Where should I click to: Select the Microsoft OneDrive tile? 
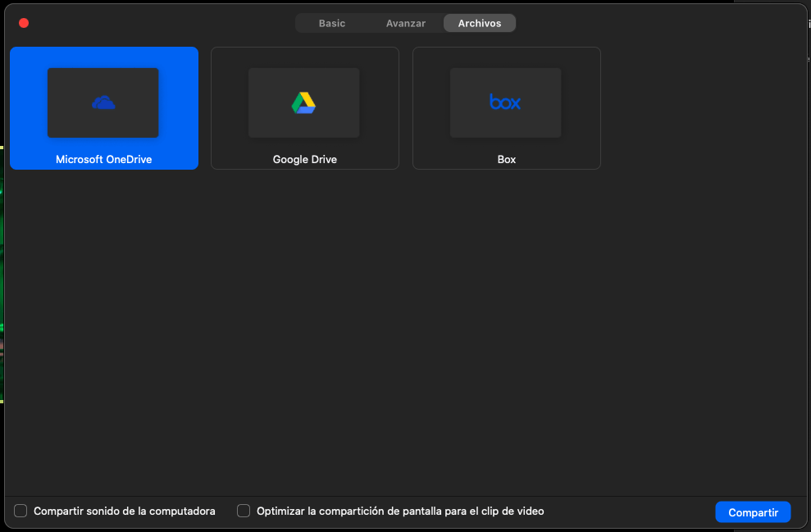[103, 108]
